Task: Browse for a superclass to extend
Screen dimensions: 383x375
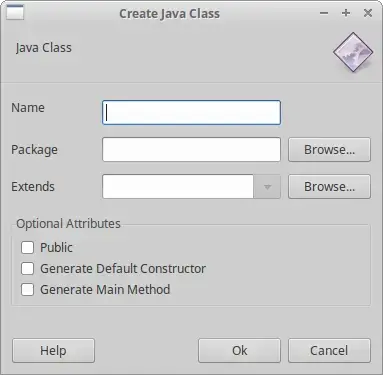Action: [329, 187]
